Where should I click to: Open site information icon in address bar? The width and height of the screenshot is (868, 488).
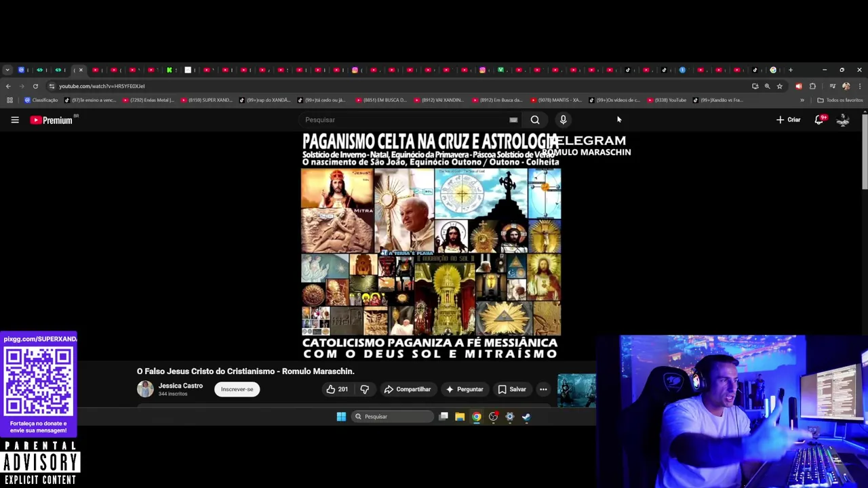(52, 86)
